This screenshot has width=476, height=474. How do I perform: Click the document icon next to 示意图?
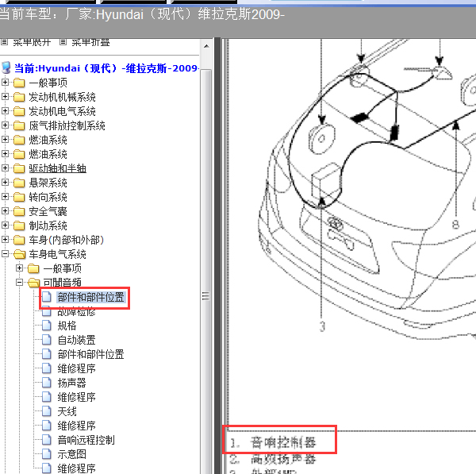(47, 454)
